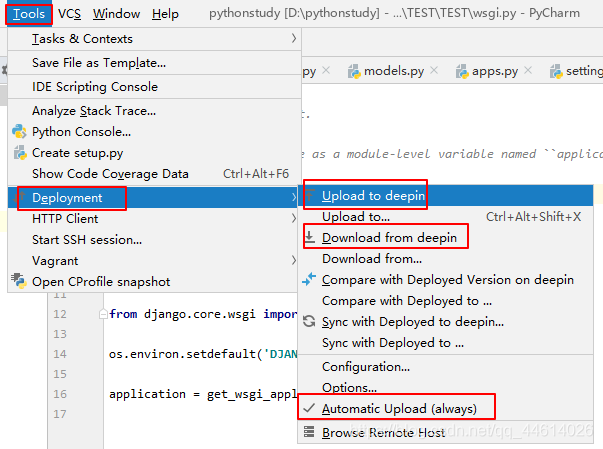Expand the HTTP Client submenu arrow
603x449 pixels.
[x=294, y=218]
